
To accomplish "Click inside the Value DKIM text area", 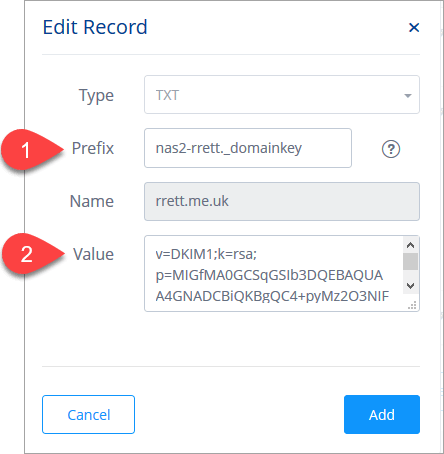I will 273,274.
